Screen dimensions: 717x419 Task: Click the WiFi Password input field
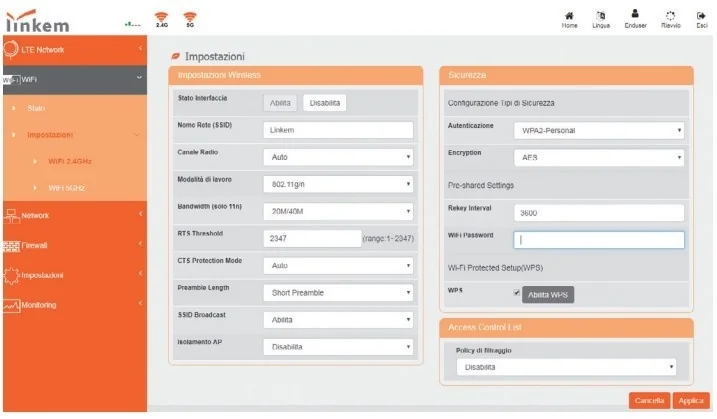pos(599,240)
